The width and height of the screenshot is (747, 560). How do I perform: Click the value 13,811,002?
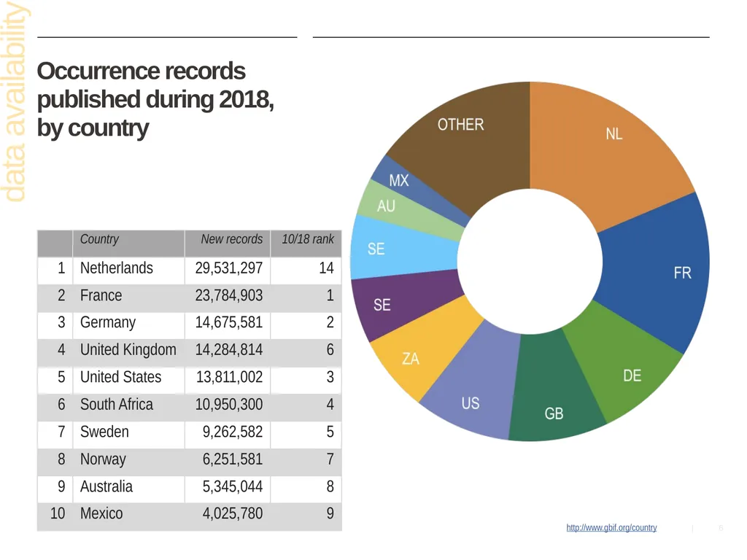click(229, 377)
